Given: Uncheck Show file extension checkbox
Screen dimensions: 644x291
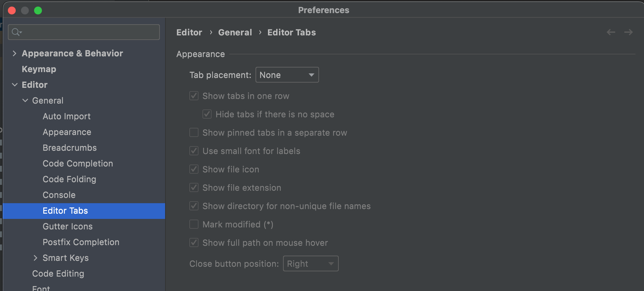Looking at the screenshot, I should [194, 187].
